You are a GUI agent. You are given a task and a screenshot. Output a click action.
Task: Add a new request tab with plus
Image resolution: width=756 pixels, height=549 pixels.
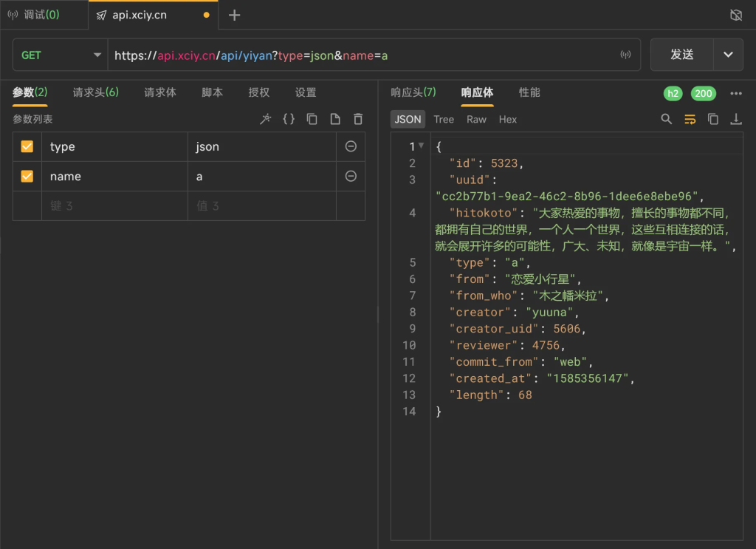click(234, 15)
